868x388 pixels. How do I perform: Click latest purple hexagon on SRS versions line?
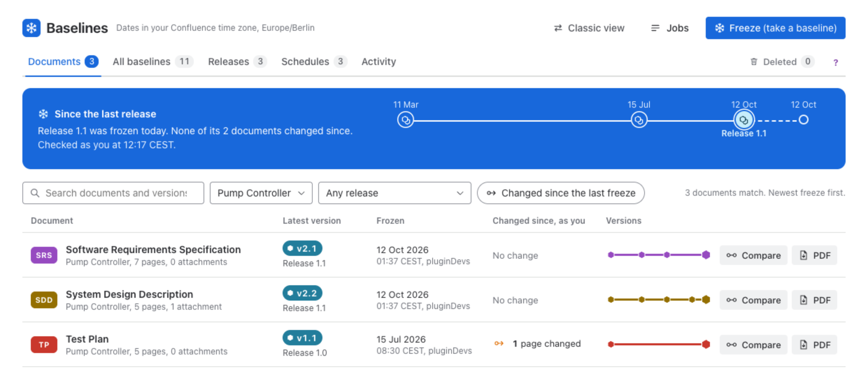coord(706,255)
